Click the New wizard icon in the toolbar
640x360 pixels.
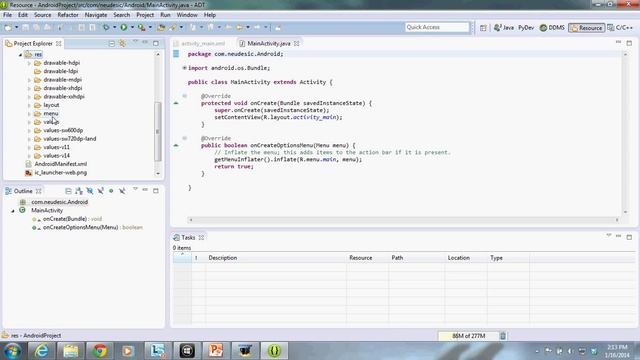pyautogui.click(x=8, y=27)
